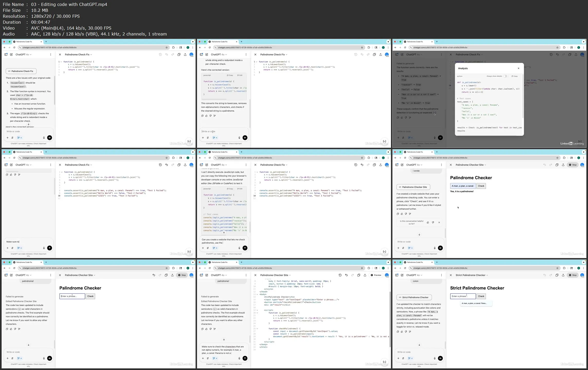Viewport: 588px width, 370px height.
Task: Copy the python code in Analysis dialog
Action: pyautogui.click(x=514, y=76)
